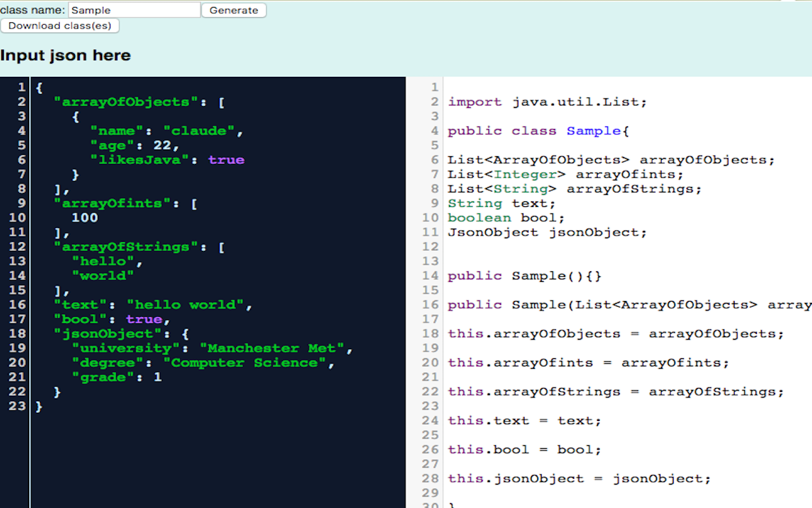
Task: Click "this.jsonObject = jsonObject;" statement
Action: tap(580, 479)
